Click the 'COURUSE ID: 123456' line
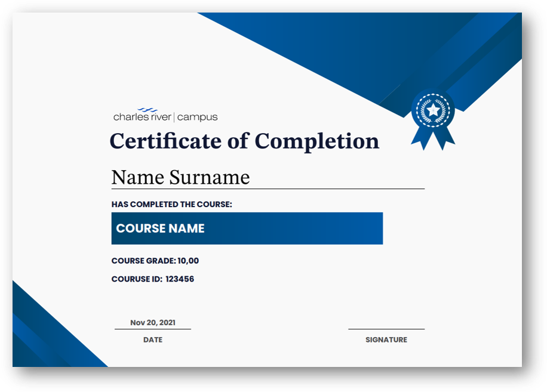Viewport: 547px width, 392px height. click(152, 279)
